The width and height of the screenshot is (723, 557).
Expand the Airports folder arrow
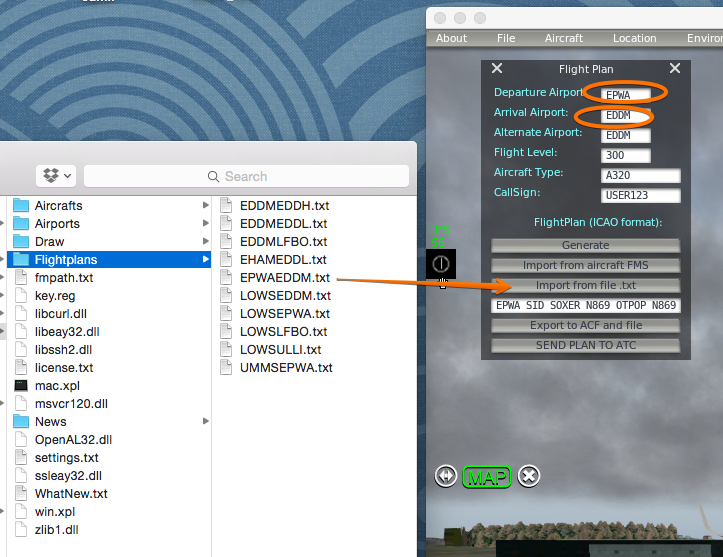tap(206, 223)
